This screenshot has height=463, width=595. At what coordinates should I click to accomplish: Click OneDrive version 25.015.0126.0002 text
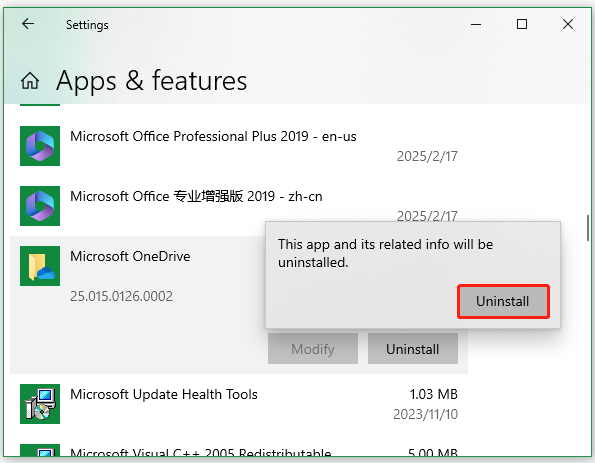coord(121,296)
